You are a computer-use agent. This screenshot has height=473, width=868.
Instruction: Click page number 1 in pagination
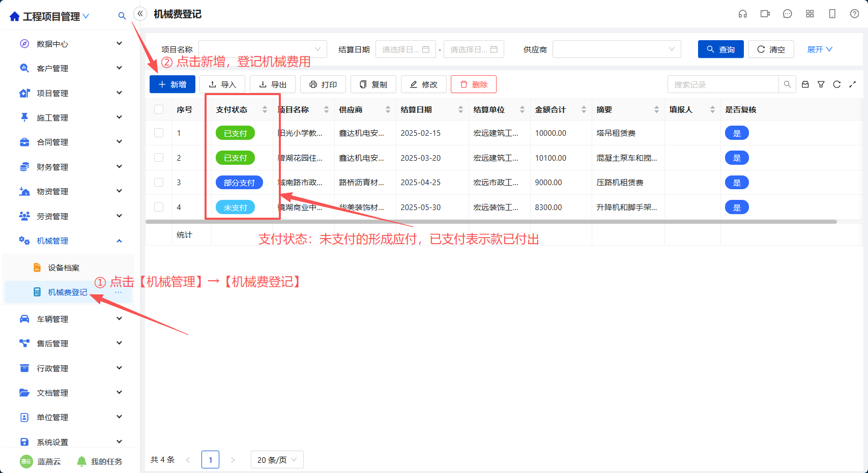(210, 460)
